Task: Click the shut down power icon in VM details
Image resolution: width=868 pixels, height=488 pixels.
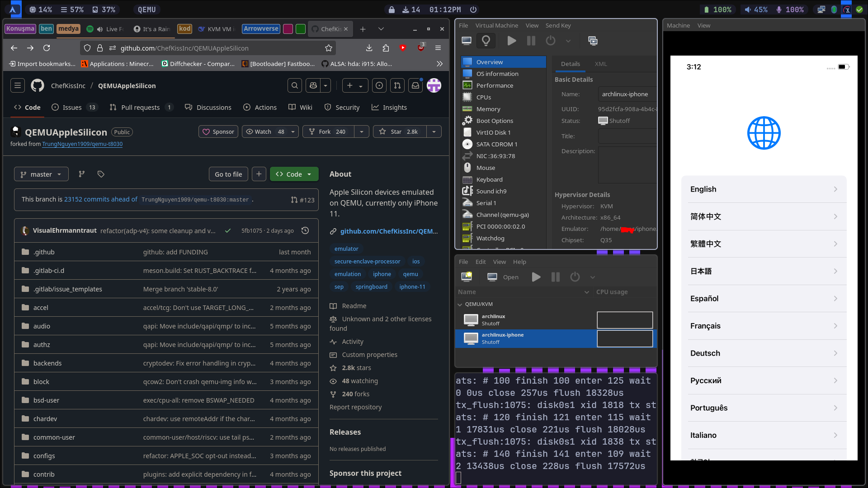Action: pyautogui.click(x=551, y=41)
